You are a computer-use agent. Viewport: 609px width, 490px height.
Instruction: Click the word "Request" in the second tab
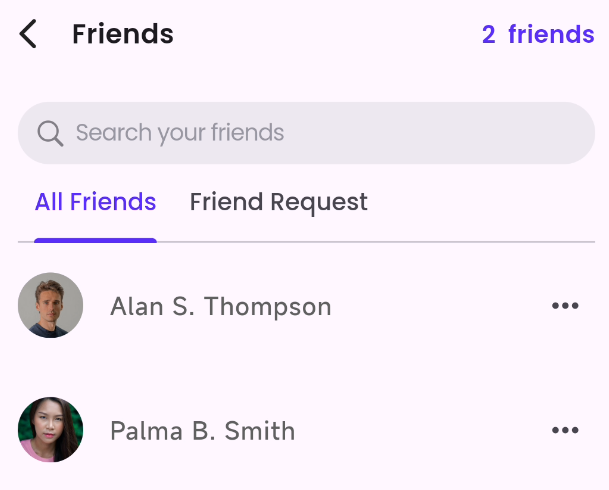tap(322, 202)
